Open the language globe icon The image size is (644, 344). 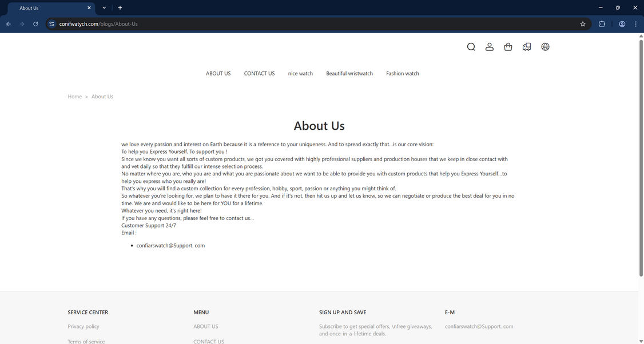pyautogui.click(x=546, y=47)
